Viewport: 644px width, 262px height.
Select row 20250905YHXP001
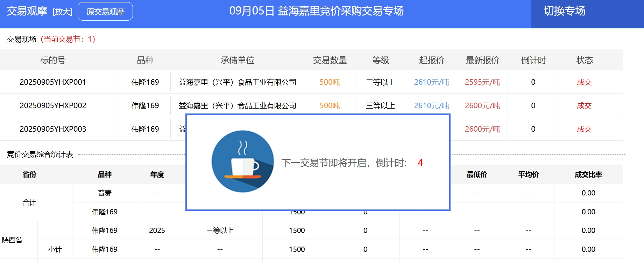click(x=311, y=82)
